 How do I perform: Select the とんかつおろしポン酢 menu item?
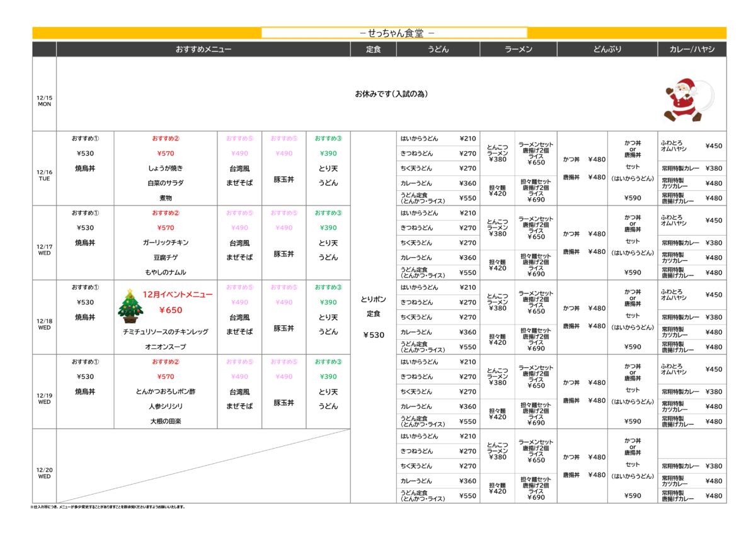click(166, 391)
